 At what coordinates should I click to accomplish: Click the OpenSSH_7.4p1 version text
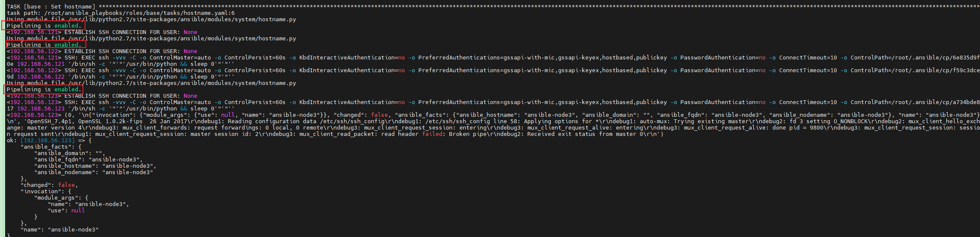pyautogui.click(x=49, y=121)
